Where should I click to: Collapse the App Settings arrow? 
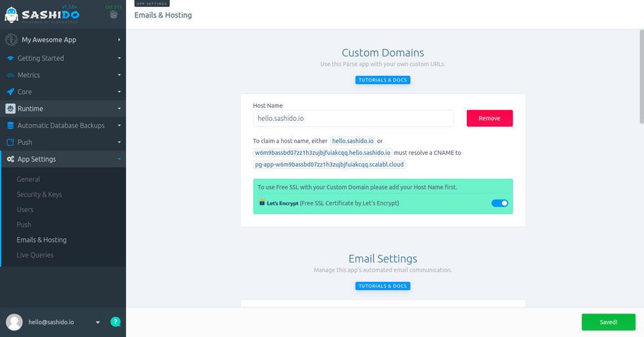coord(119,159)
